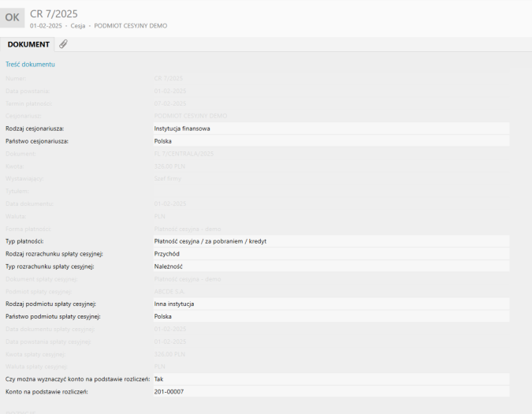Open the 'Typ płatności' field
Image resolution: width=532 pixels, height=414 pixels.
[x=329, y=240]
